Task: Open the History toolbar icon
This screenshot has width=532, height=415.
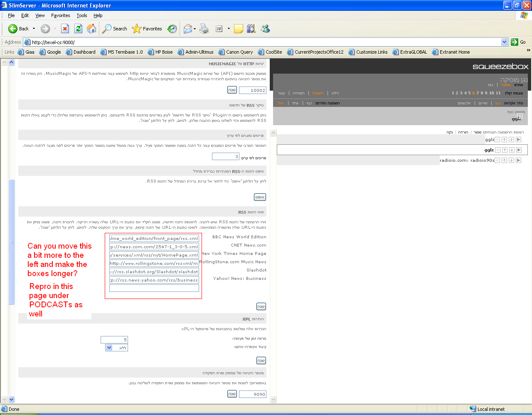Action: coord(172,29)
